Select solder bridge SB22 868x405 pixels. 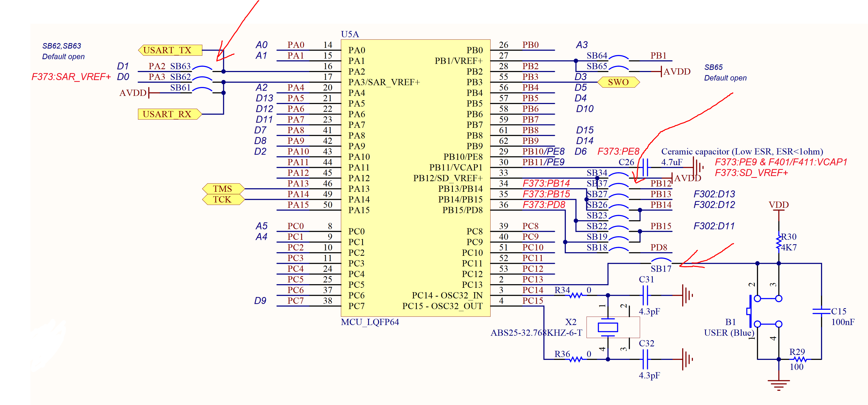pos(619,228)
